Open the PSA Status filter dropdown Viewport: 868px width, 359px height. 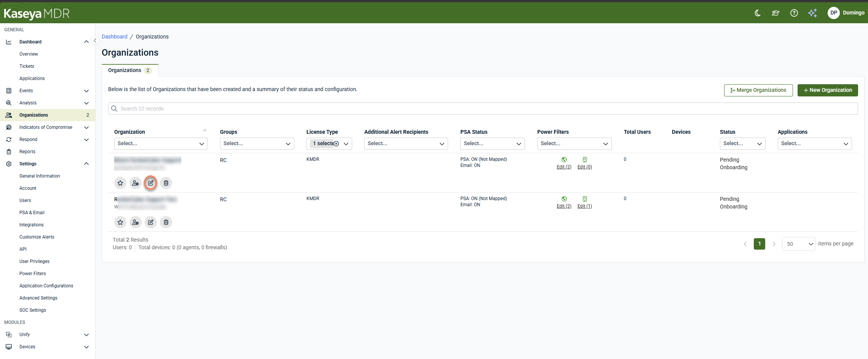pos(493,144)
